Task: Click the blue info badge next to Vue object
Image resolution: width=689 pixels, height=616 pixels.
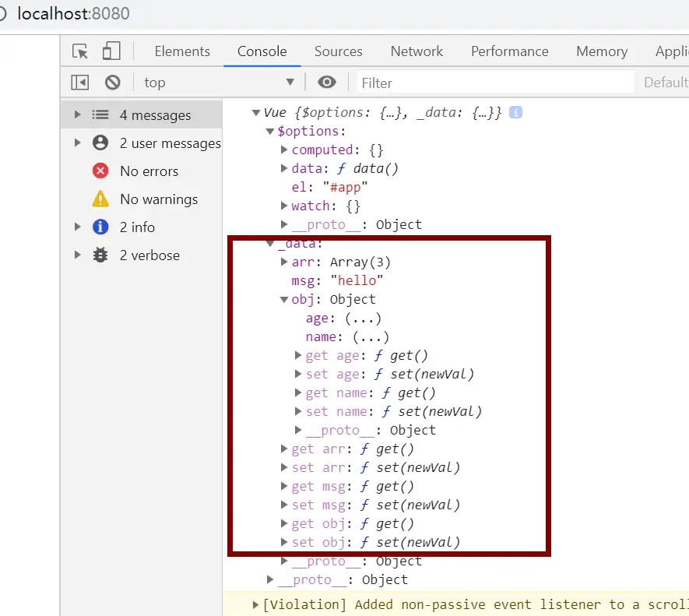Action: coord(515,113)
